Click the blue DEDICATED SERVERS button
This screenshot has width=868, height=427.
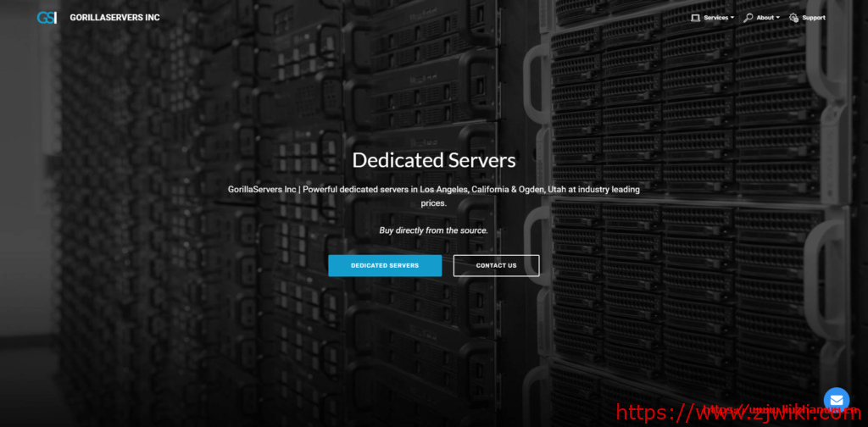(x=385, y=265)
